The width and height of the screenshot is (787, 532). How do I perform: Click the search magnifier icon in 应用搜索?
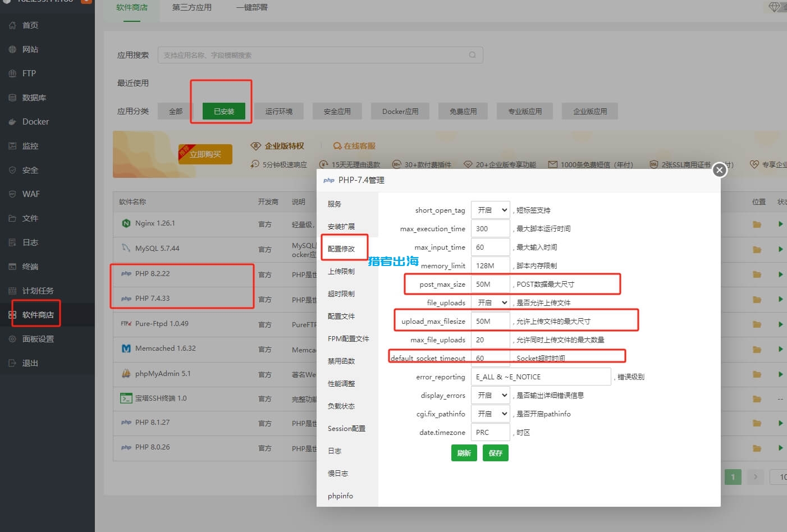pos(472,55)
